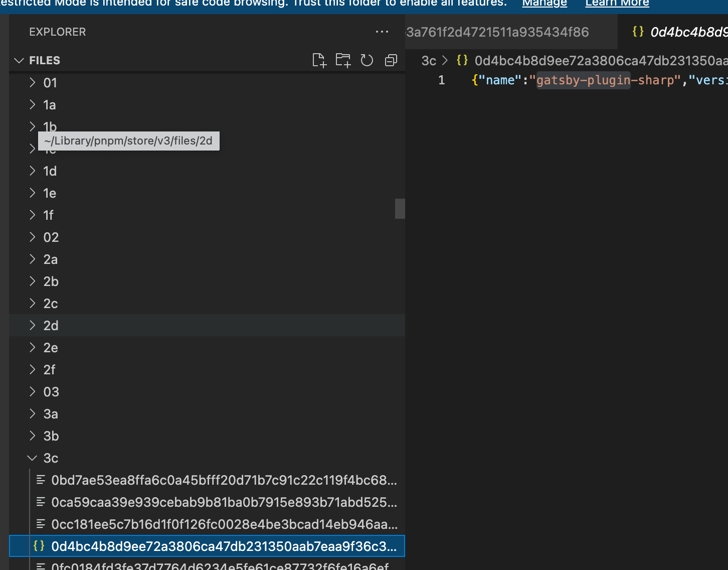Click the New Folder icon in Explorer
The image size is (728, 570).
tap(343, 61)
